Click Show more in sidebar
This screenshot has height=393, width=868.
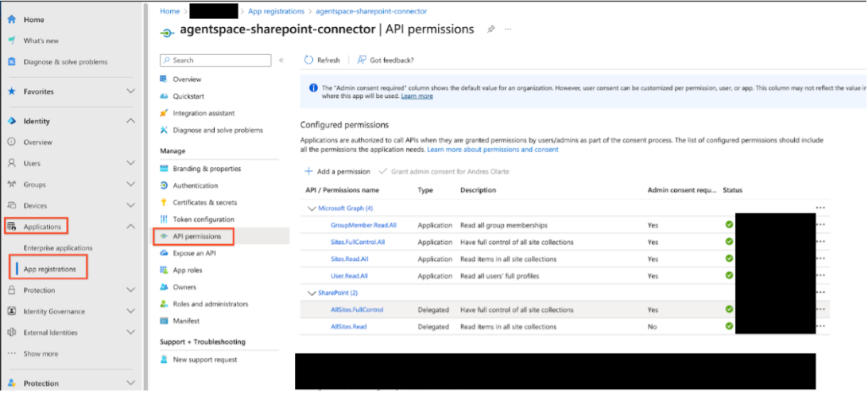click(x=41, y=354)
